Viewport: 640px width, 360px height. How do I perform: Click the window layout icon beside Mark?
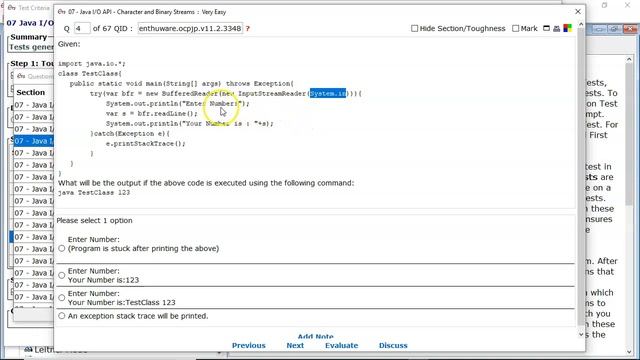click(547, 28)
